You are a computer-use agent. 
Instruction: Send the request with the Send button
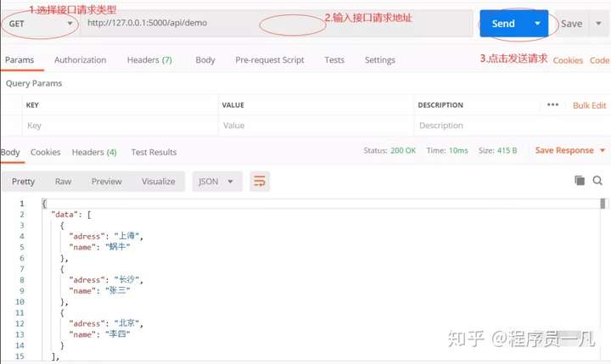pyautogui.click(x=503, y=24)
